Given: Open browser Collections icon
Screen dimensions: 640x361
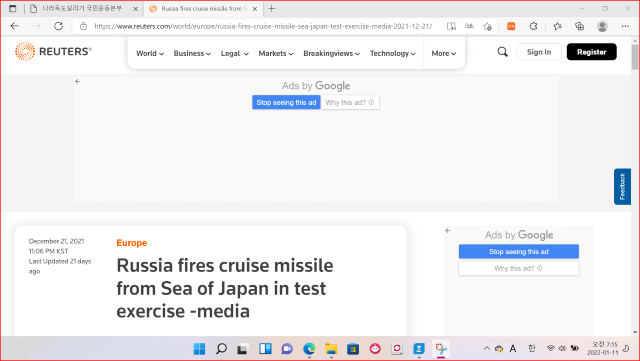Looking at the screenshot, I should click(x=580, y=26).
